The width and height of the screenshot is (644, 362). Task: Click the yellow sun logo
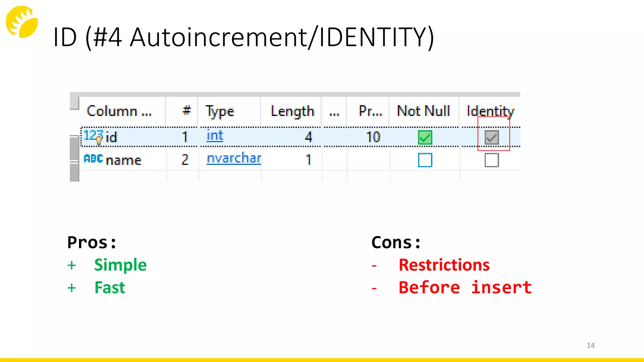(x=22, y=22)
